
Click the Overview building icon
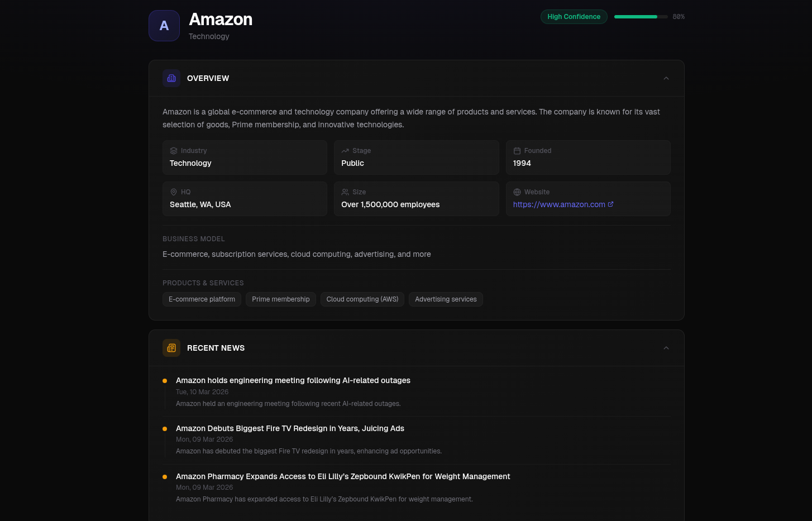point(171,78)
